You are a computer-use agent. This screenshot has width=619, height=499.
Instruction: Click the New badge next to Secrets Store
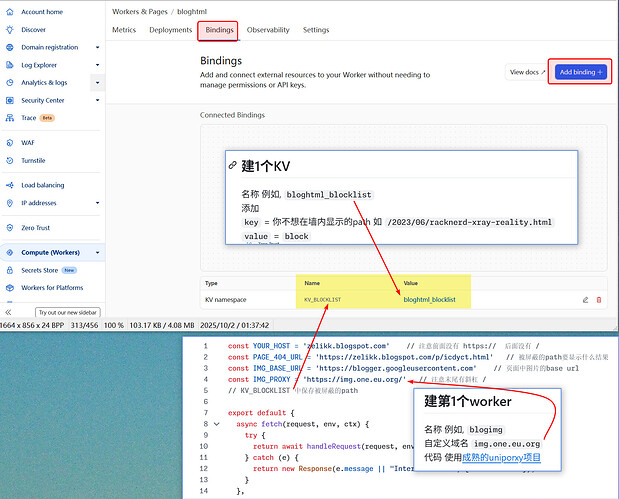click(69, 270)
